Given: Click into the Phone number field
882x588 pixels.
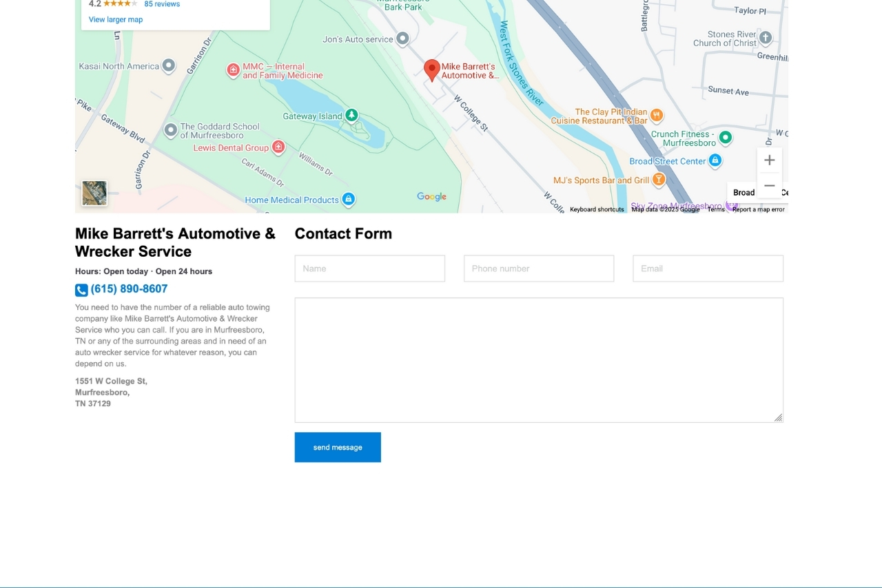Looking at the screenshot, I should [x=539, y=269].
